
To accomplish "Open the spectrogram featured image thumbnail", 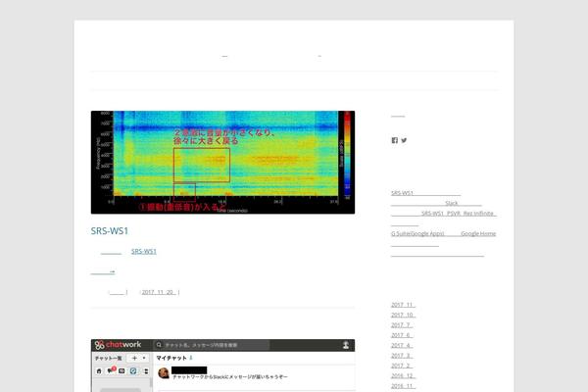I will 222,162.
